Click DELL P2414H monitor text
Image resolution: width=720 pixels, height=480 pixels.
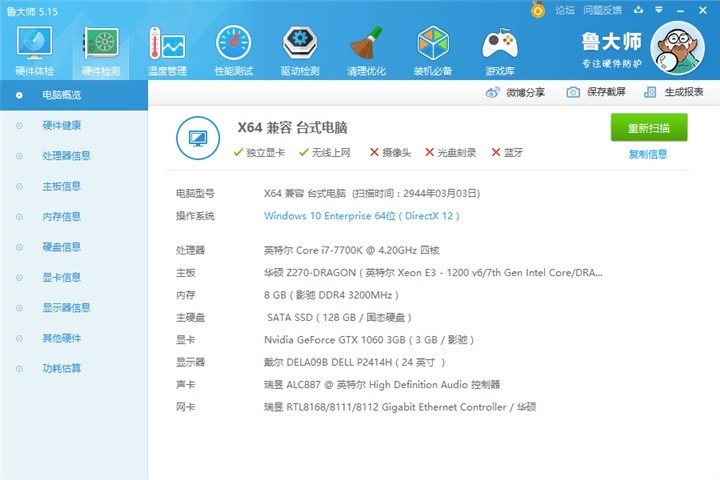[354, 362]
